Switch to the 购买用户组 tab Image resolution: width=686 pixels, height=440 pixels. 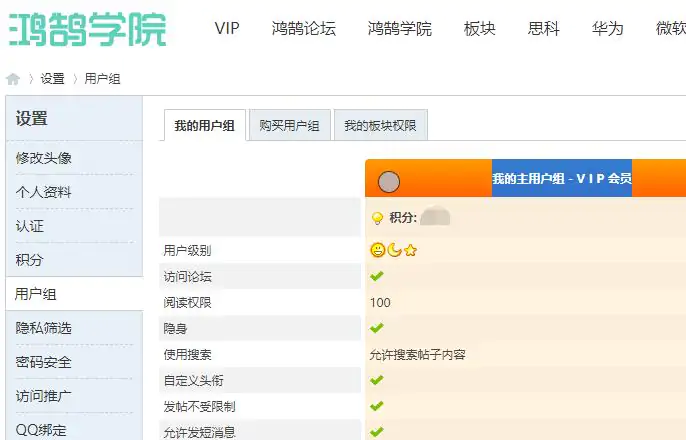click(290, 126)
